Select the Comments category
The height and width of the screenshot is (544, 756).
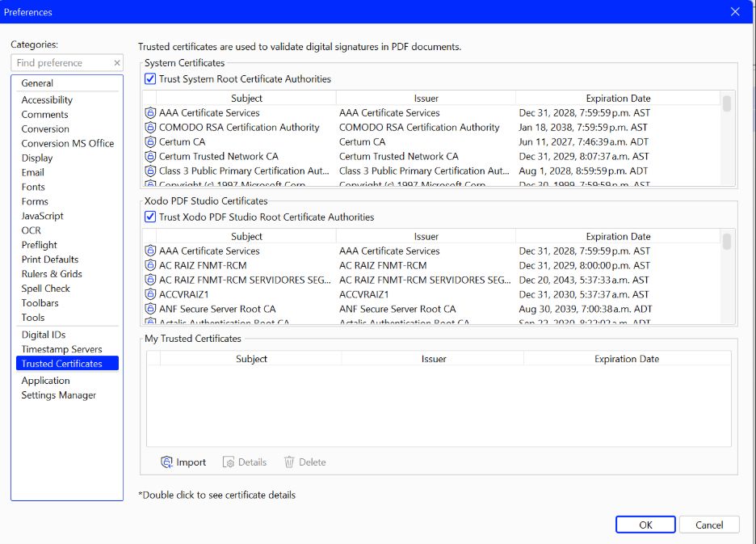click(67, 115)
